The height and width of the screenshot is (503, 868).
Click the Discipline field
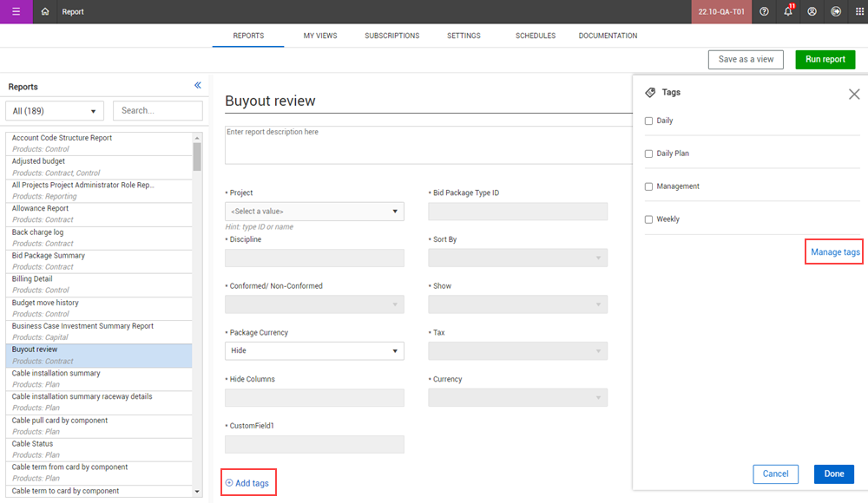click(x=314, y=258)
